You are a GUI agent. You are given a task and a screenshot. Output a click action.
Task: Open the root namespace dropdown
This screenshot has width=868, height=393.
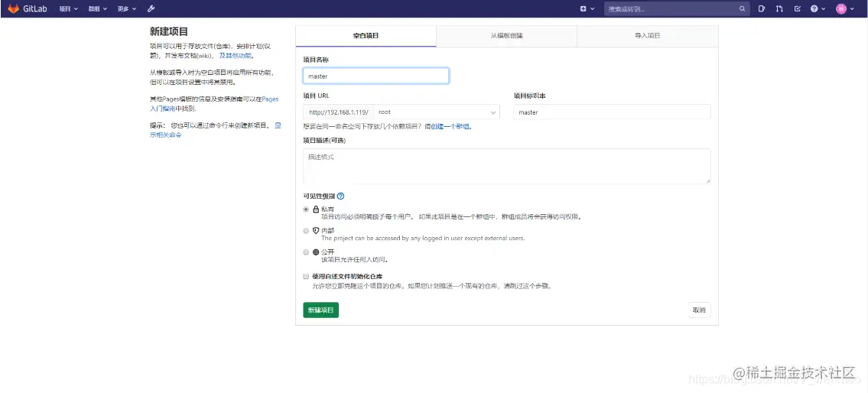pos(437,112)
